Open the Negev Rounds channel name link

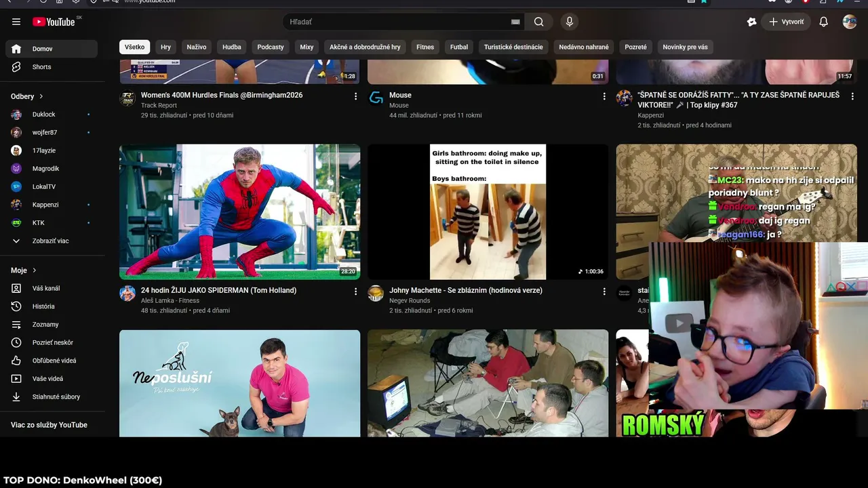click(410, 301)
